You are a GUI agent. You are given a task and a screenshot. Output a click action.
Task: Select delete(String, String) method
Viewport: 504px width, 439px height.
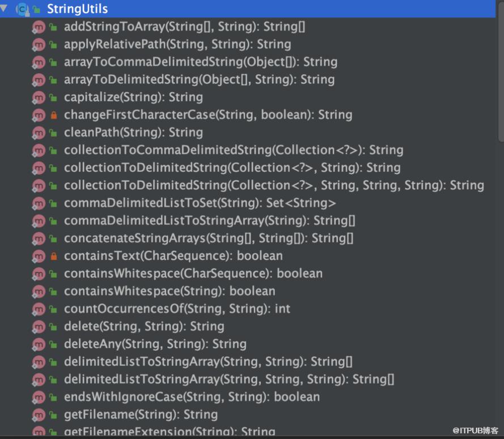click(144, 326)
